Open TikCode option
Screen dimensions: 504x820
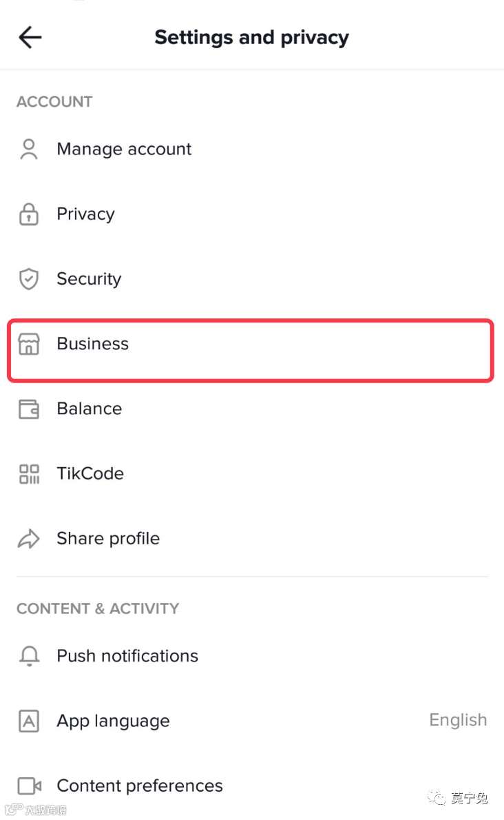90,473
